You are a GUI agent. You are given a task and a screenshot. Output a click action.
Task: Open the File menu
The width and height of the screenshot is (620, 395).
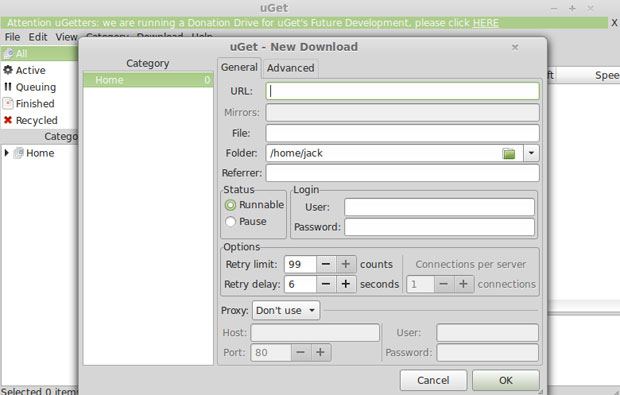(12, 37)
